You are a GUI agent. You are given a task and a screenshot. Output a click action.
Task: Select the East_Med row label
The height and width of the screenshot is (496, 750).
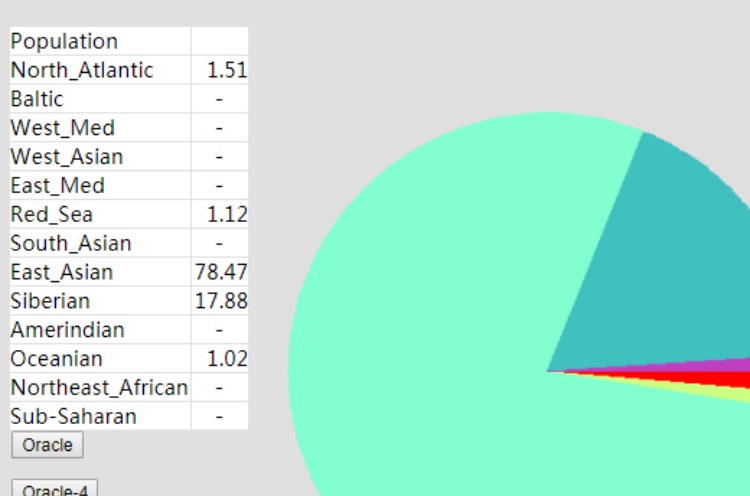[x=100, y=185]
